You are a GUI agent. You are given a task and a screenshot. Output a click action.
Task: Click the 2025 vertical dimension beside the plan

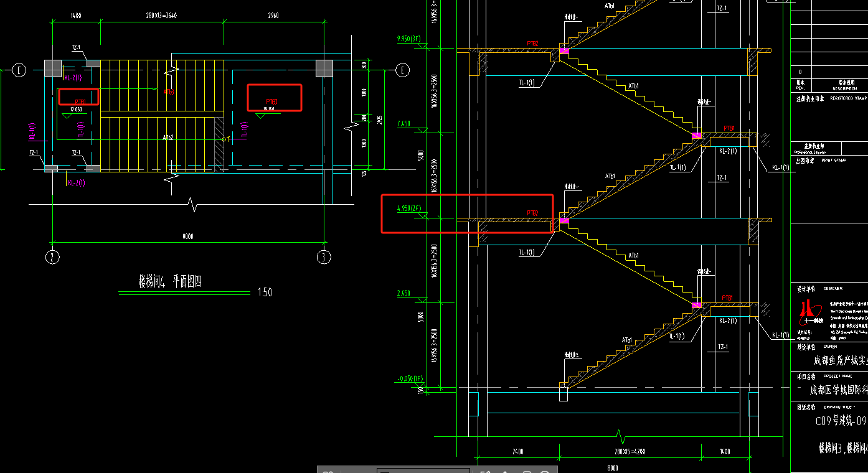pyautogui.click(x=381, y=119)
